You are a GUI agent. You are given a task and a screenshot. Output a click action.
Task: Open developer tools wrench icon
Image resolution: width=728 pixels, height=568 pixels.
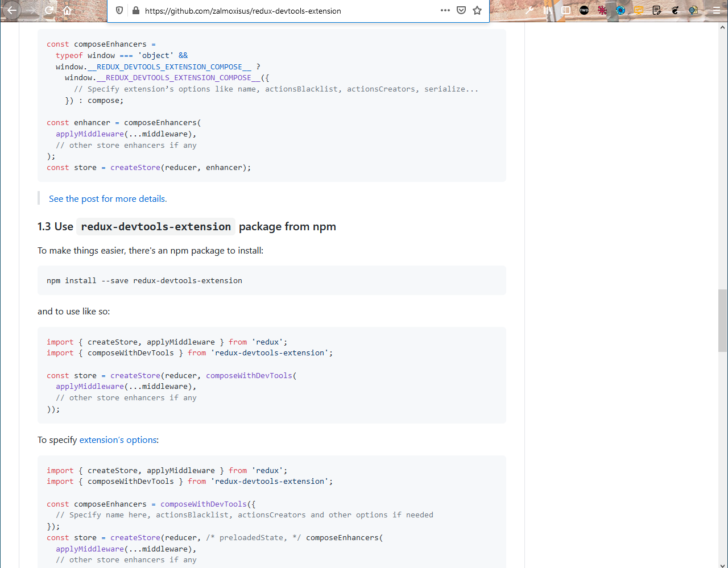pos(530,10)
